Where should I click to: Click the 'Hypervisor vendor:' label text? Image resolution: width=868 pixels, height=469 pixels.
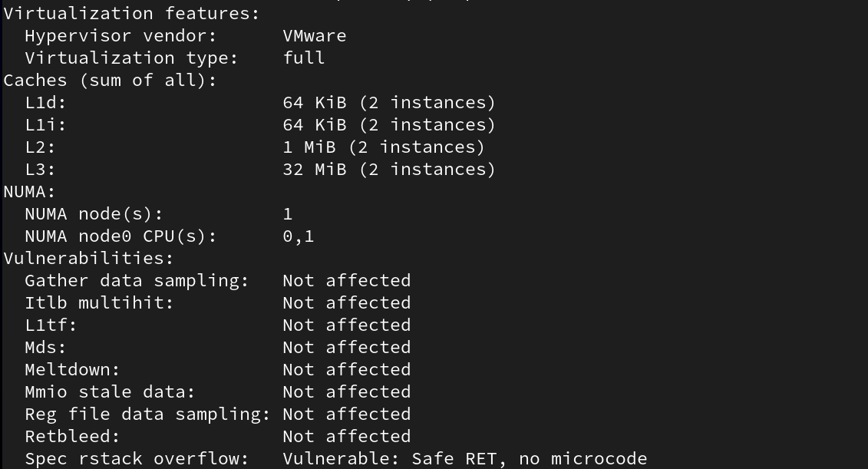click(120, 36)
